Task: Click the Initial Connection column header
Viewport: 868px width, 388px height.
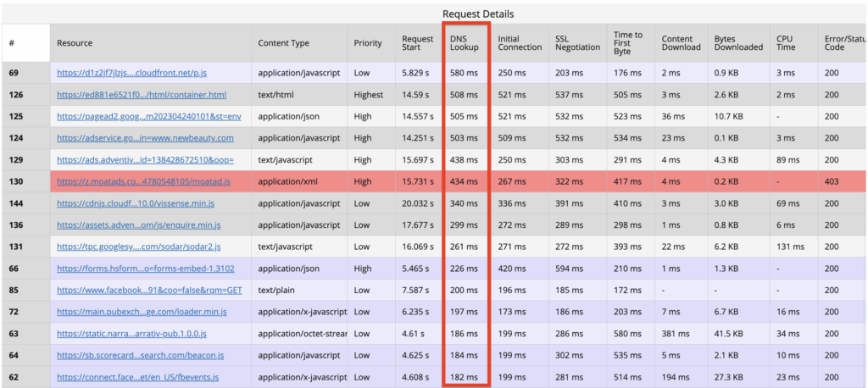Action: [x=520, y=43]
